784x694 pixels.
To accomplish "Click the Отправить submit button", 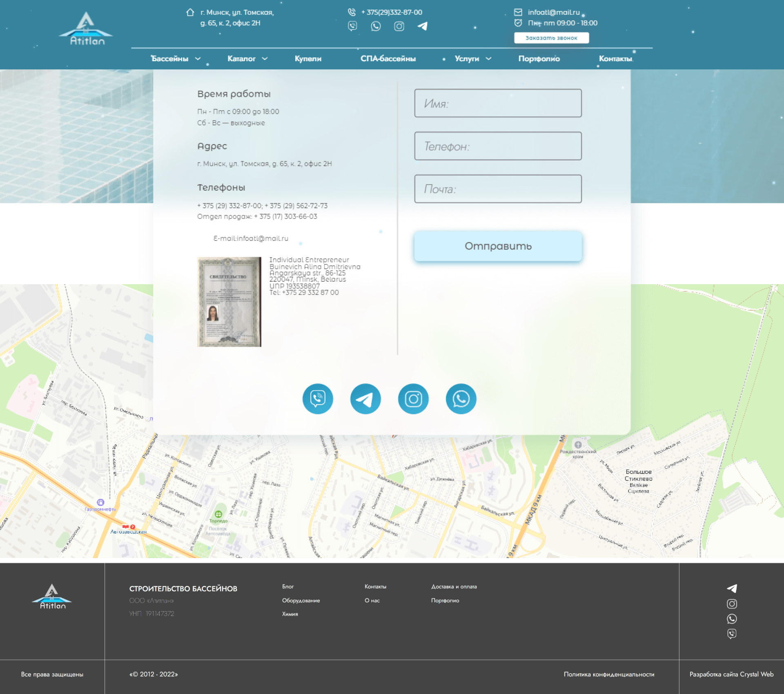I will pyautogui.click(x=498, y=246).
